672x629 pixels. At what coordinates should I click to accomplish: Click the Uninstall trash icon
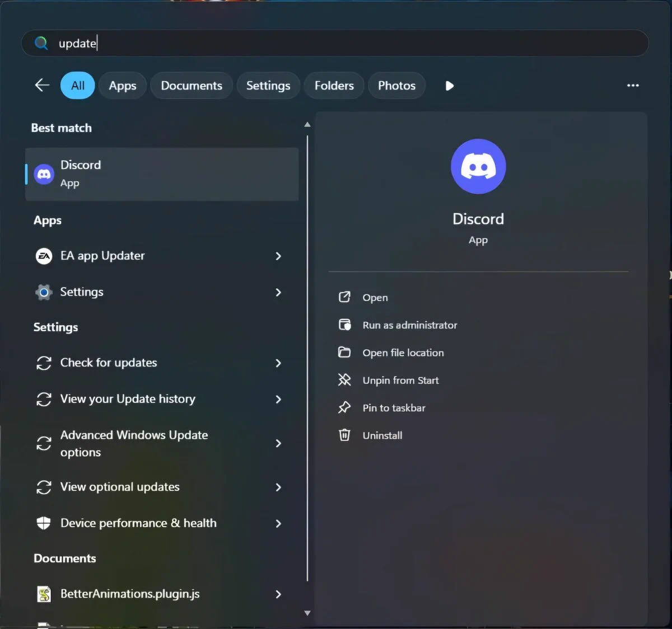tap(344, 435)
